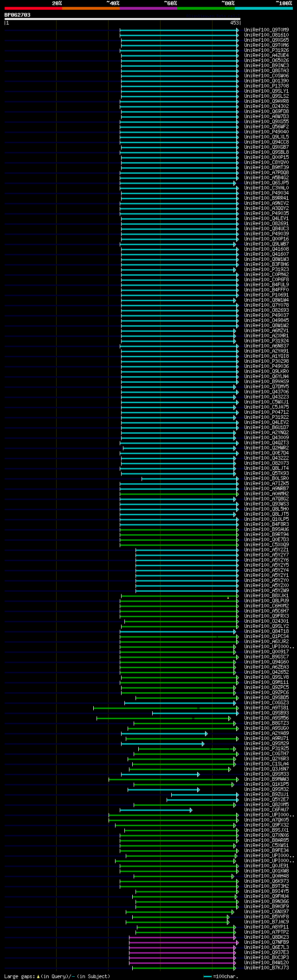Select label UniRef100_Q9SBL8
The height and width of the screenshot is (980, 297).
266,152
